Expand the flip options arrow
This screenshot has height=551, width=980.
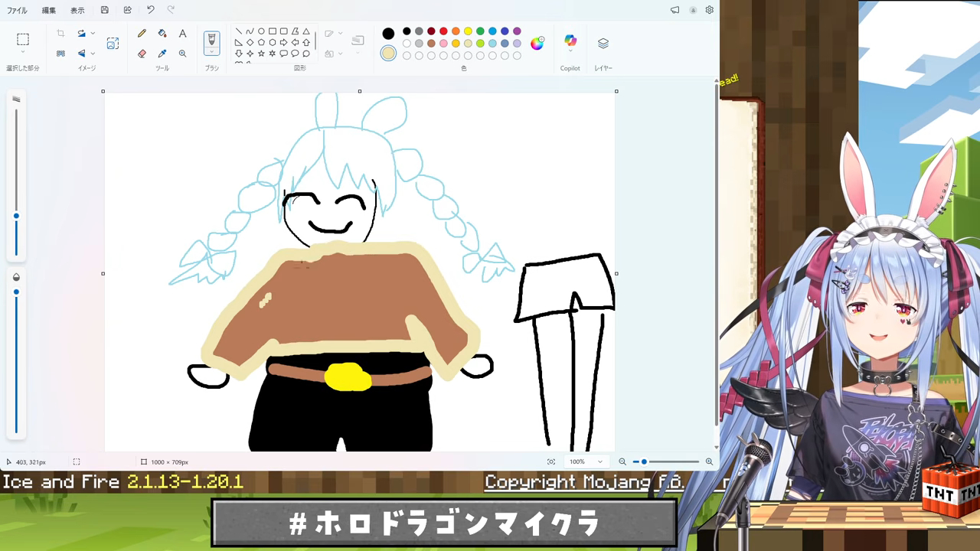(93, 54)
